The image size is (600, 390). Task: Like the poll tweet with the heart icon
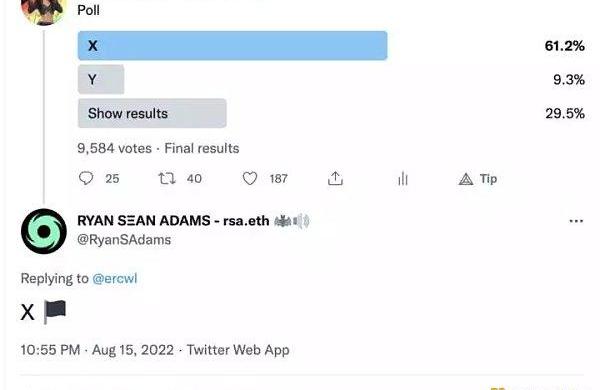pyautogui.click(x=249, y=178)
